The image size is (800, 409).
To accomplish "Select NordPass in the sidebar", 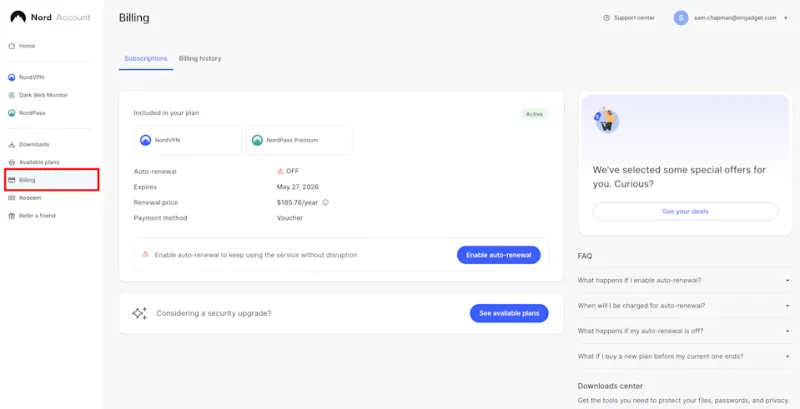I will coord(32,113).
